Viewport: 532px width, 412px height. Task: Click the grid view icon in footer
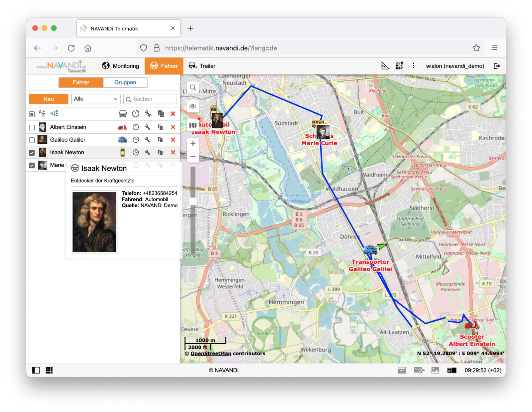[x=49, y=370]
